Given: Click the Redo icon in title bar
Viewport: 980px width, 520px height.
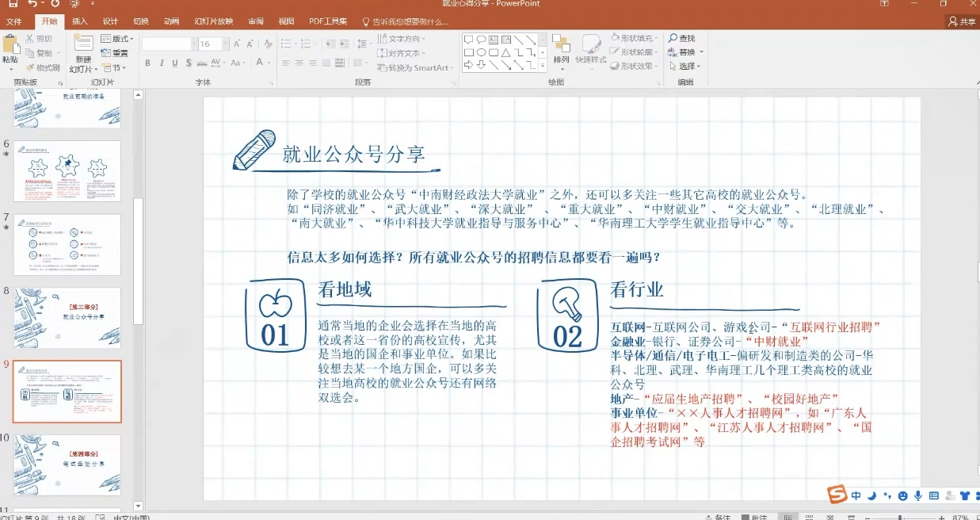Looking at the screenshot, I should [55, 4].
